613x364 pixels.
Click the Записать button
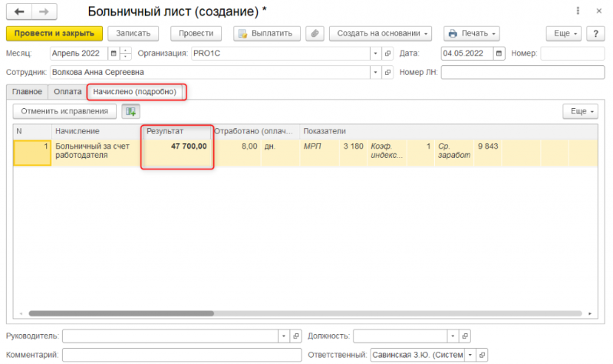(133, 34)
